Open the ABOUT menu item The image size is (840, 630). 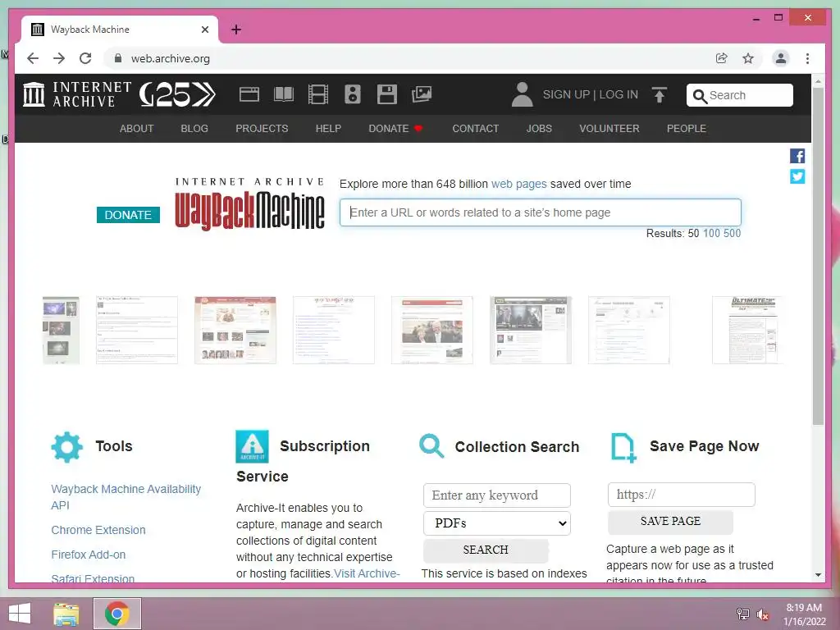[137, 129]
